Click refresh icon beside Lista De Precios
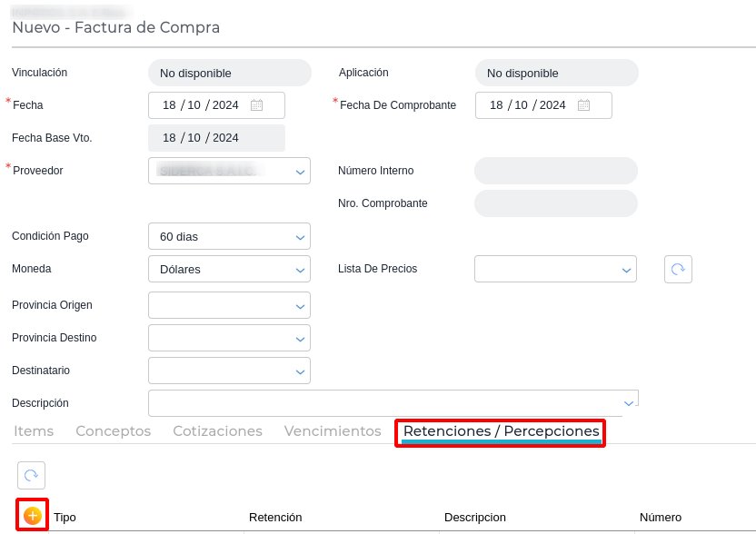The height and width of the screenshot is (534, 756). coord(678,269)
